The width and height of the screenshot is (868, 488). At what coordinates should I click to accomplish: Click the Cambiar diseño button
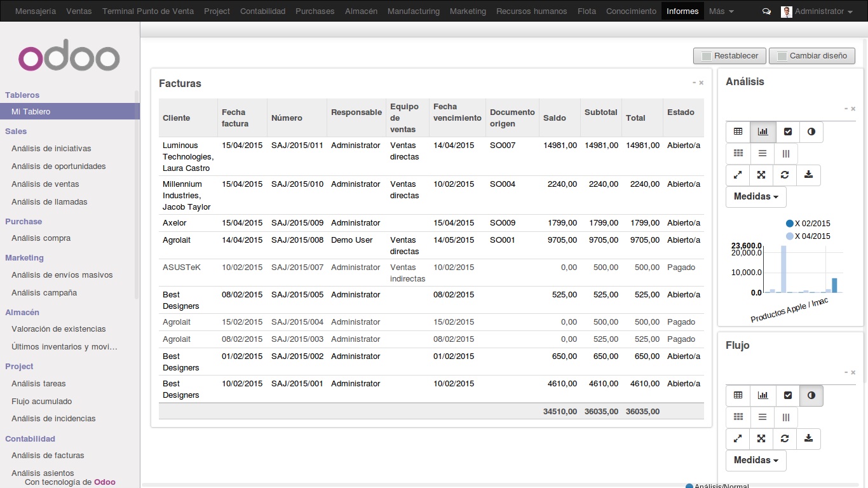pos(812,56)
